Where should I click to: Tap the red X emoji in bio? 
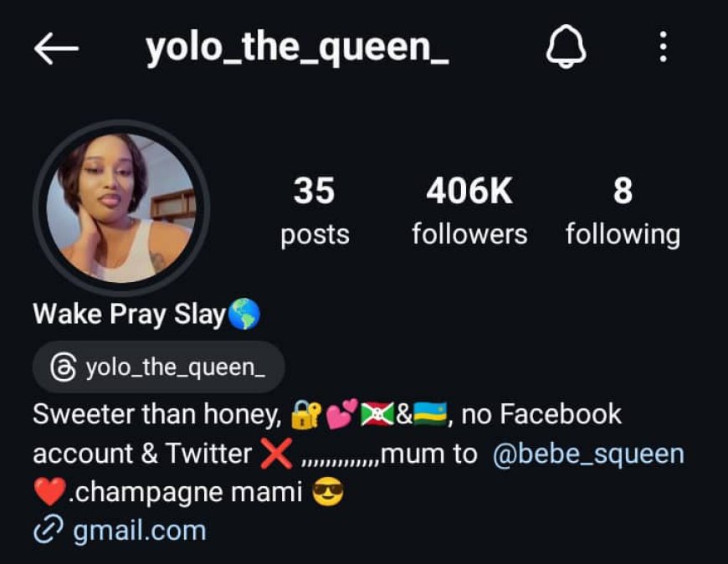(x=276, y=454)
